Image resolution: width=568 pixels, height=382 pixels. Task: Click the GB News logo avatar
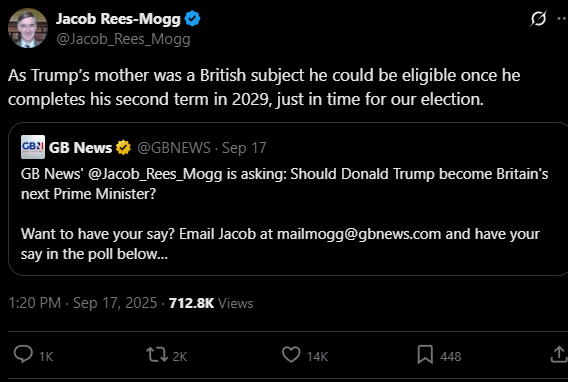pos(33,147)
